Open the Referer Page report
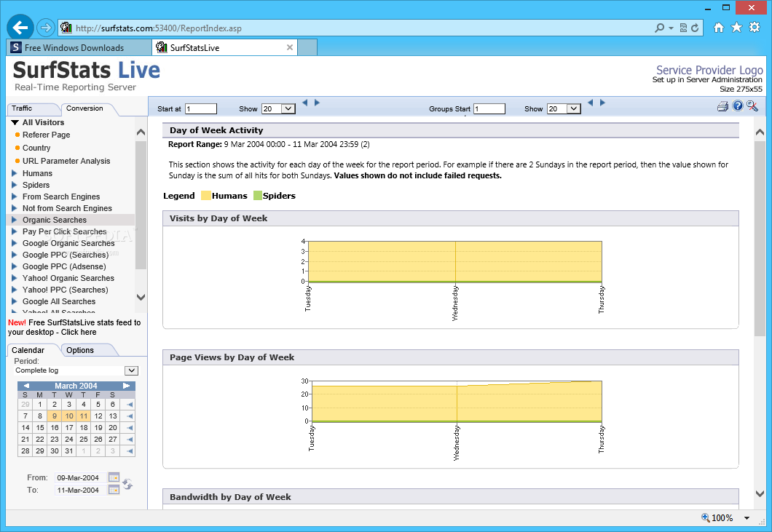Screen dimensions: 772x532 (x=47, y=135)
